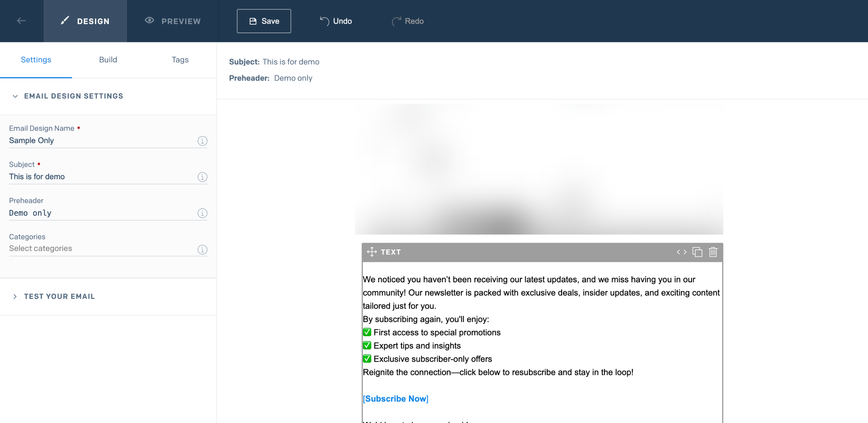868x423 pixels.
Task: Click info icon beside Preheader field
Action: coord(202,213)
